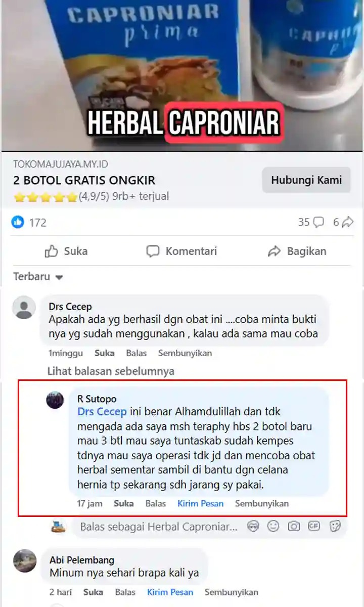Expand Lihat balasan sebelumnya
The height and width of the screenshot is (607, 364).
111,371
